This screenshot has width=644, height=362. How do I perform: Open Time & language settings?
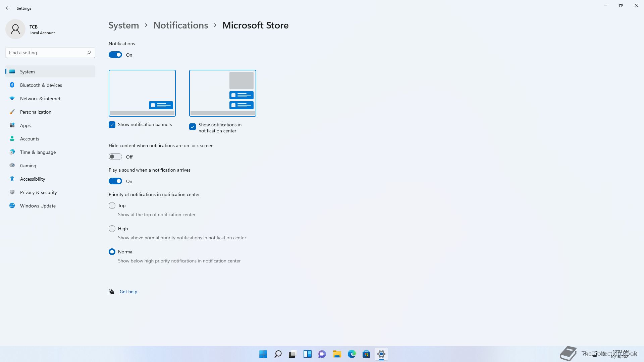click(x=50, y=152)
